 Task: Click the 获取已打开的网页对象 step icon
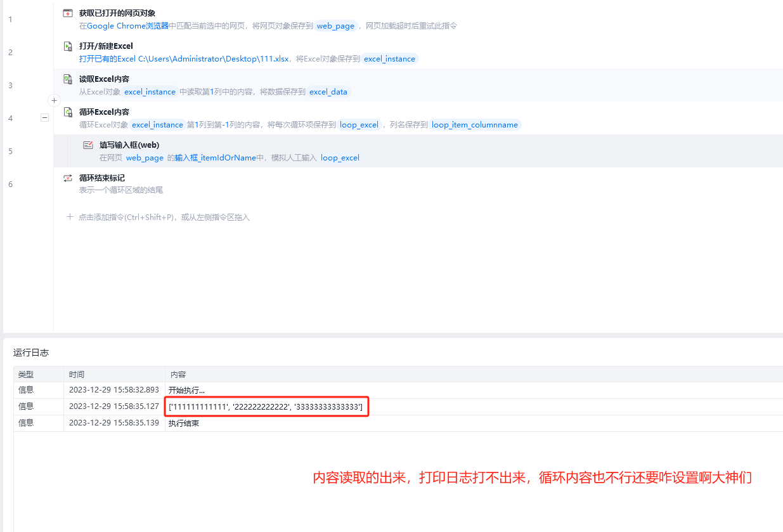tap(68, 13)
